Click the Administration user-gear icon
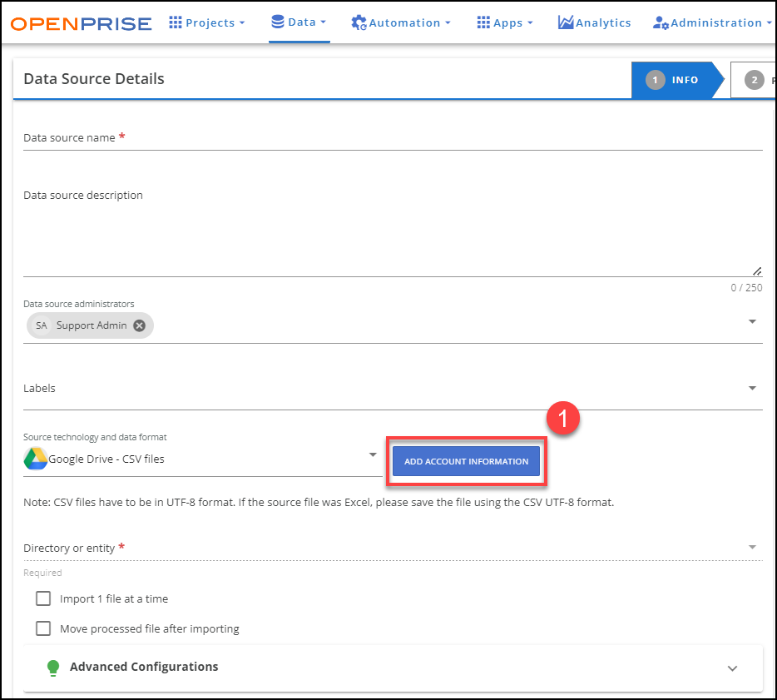 tap(660, 22)
